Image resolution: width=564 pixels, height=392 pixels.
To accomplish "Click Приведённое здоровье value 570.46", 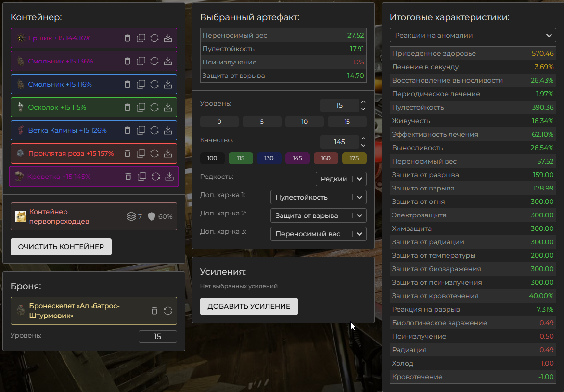I will [x=542, y=53].
